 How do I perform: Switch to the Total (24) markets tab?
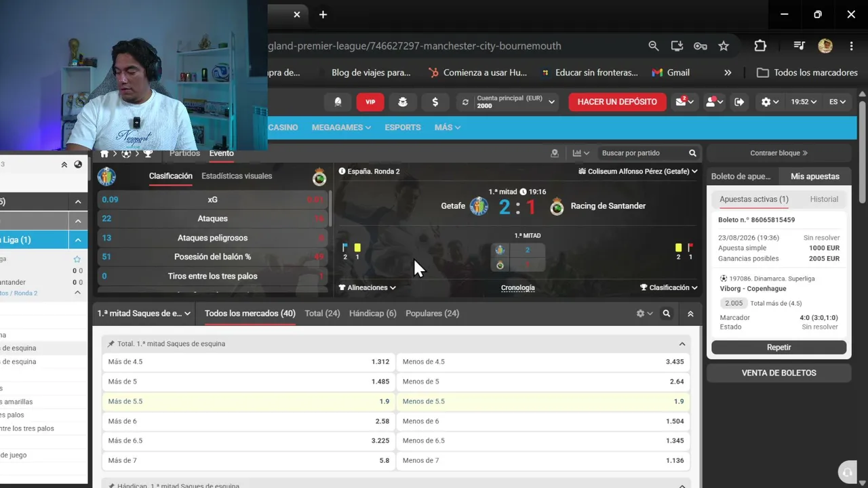[x=322, y=314]
